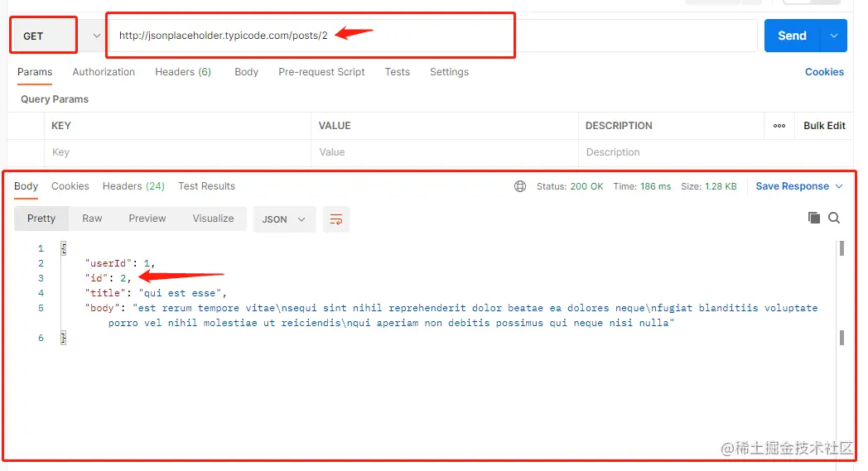The width and height of the screenshot is (868, 471).
Task: Switch to Preview view
Action: pyautogui.click(x=147, y=219)
